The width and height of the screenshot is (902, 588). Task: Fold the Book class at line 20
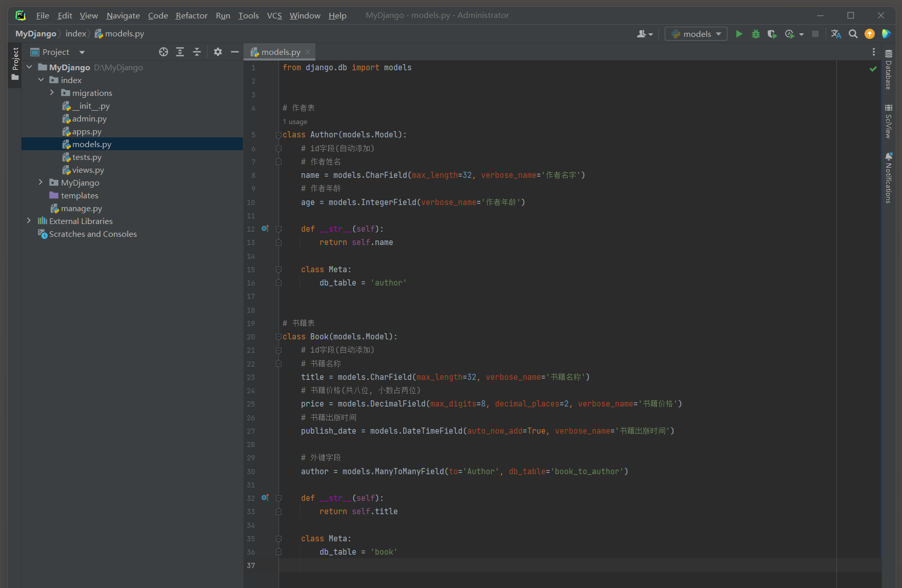click(x=278, y=337)
